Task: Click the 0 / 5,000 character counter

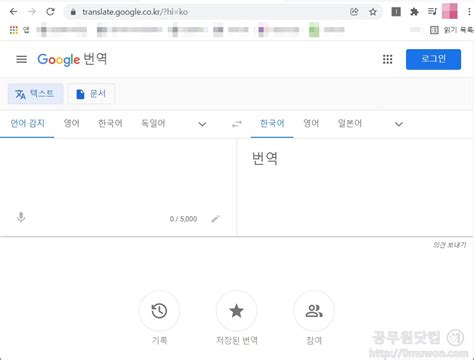Action: (183, 219)
